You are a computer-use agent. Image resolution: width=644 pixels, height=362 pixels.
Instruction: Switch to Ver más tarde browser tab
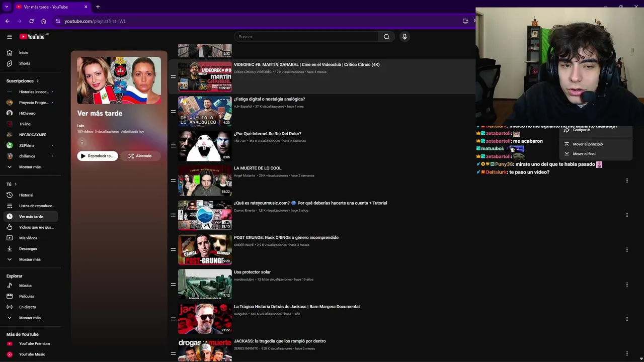pyautogui.click(x=50, y=7)
